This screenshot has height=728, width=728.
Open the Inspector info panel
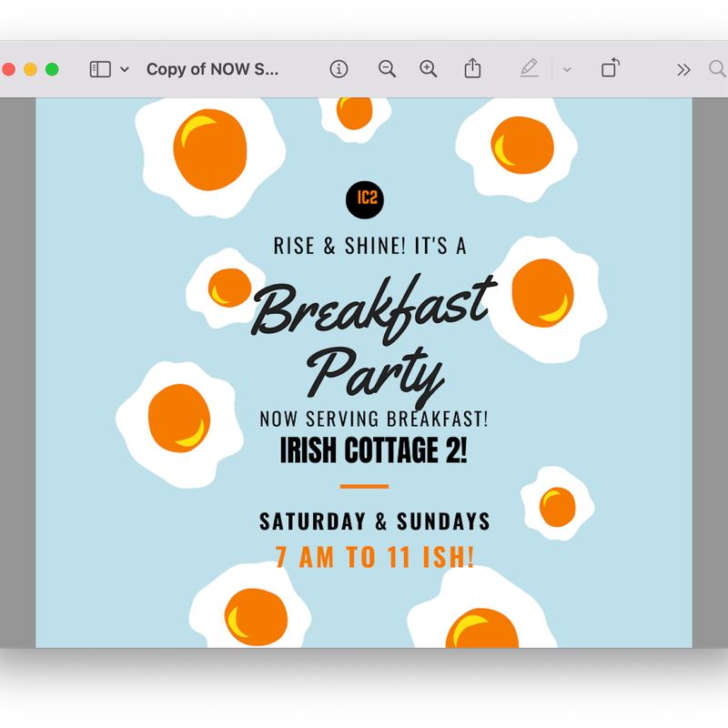pos(339,69)
